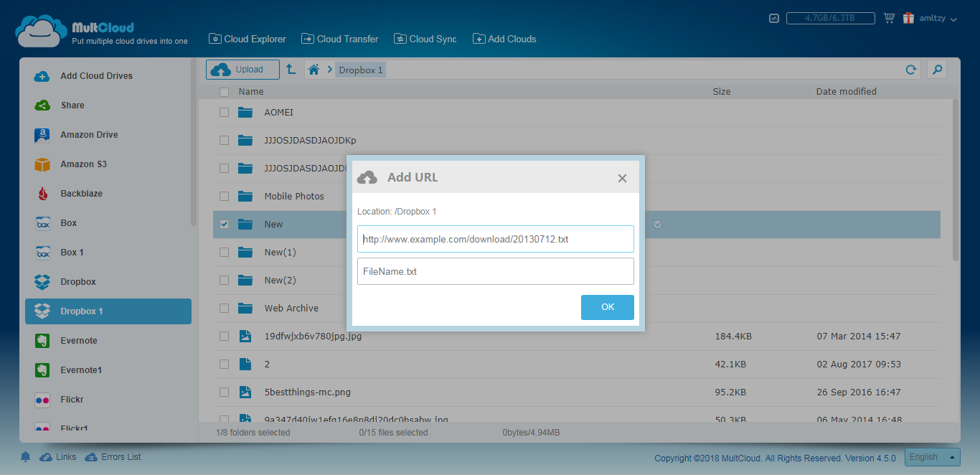This screenshot has height=475, width=980.
Task: Uncheck the New folder checkbox
Action: pyautogui.click(x=225, y=225)
